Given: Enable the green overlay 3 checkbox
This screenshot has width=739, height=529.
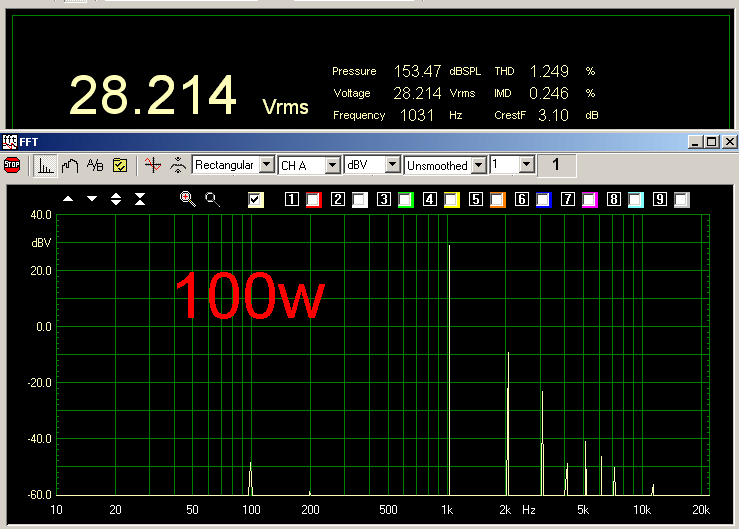Looking at the screenshot, I should point(405,200).
